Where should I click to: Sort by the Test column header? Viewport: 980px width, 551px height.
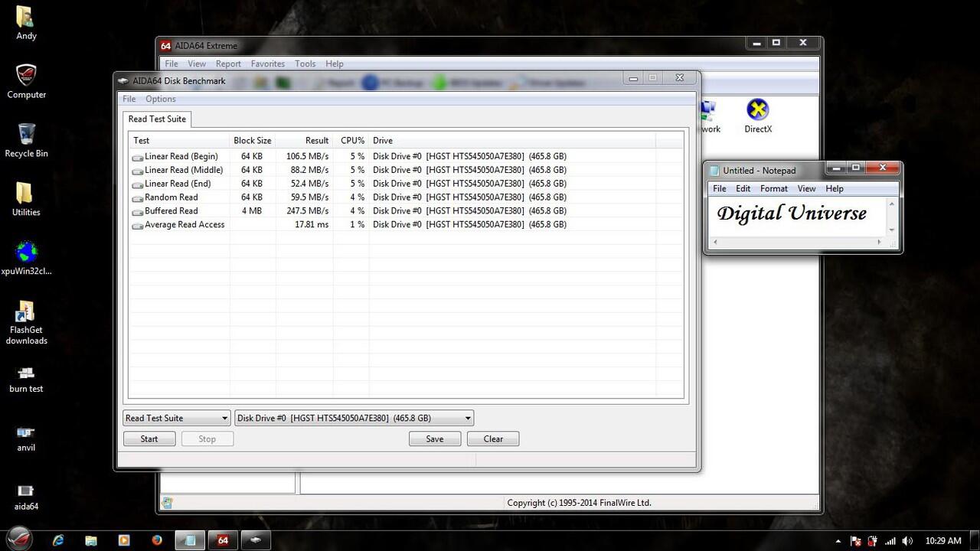pos(179,140)
